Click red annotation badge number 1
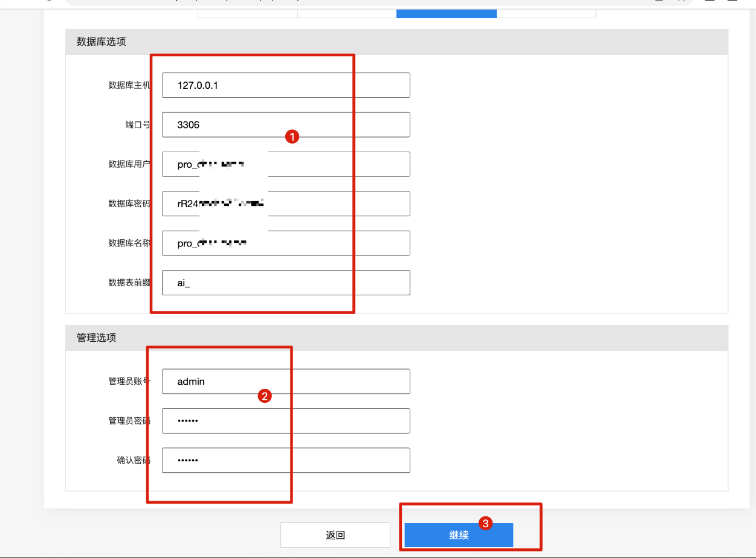This screenshot has width=756, height=558. 292,137
